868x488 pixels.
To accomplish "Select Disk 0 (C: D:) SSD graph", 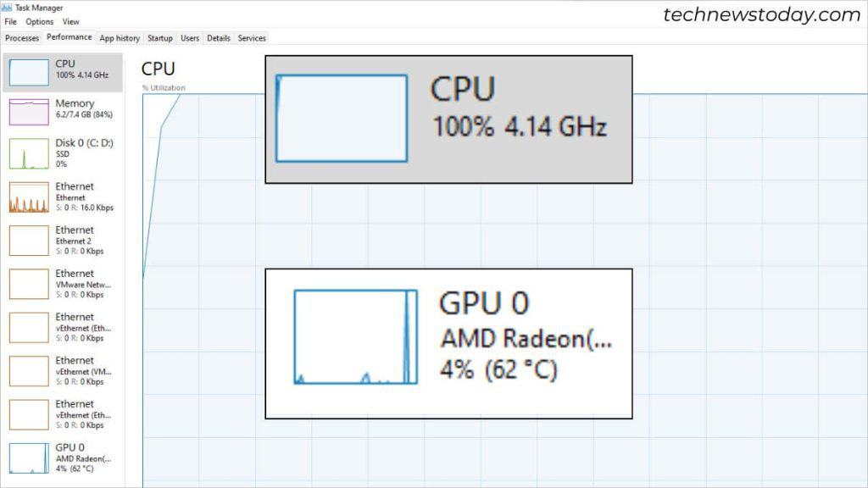I will [x=29, y=153].
